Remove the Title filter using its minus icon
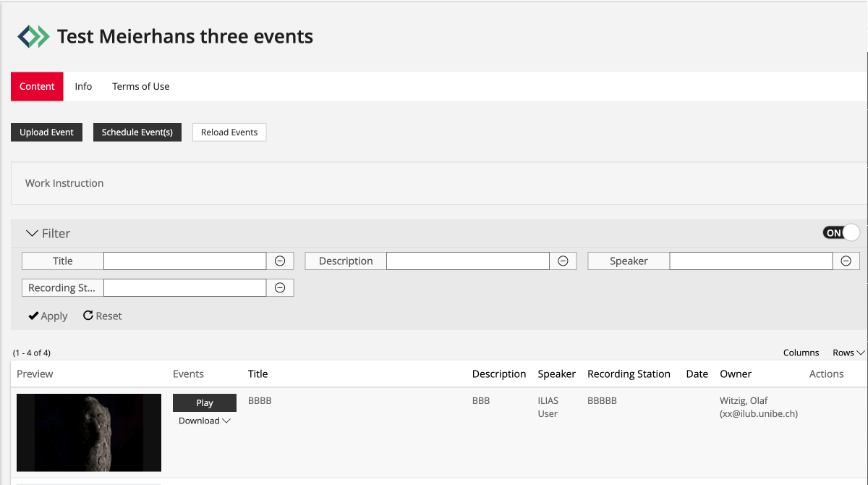The width and height of the screenshot is (868, 485). tap(280, 261)
